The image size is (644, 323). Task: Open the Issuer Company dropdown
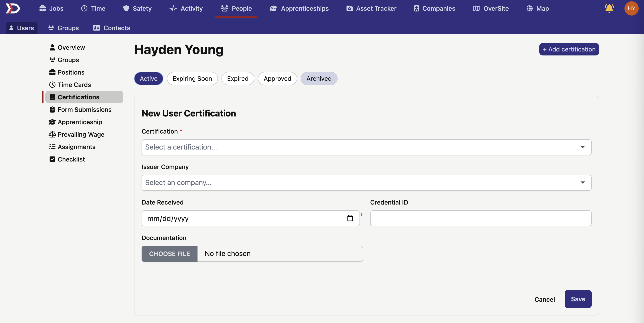click(x=366, y=183)
